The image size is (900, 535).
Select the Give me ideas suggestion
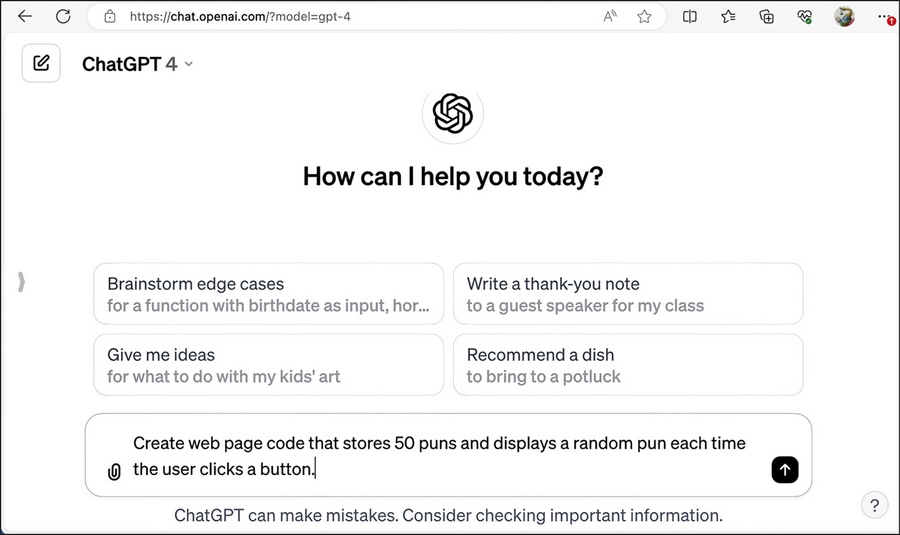(x=269, y=365)
